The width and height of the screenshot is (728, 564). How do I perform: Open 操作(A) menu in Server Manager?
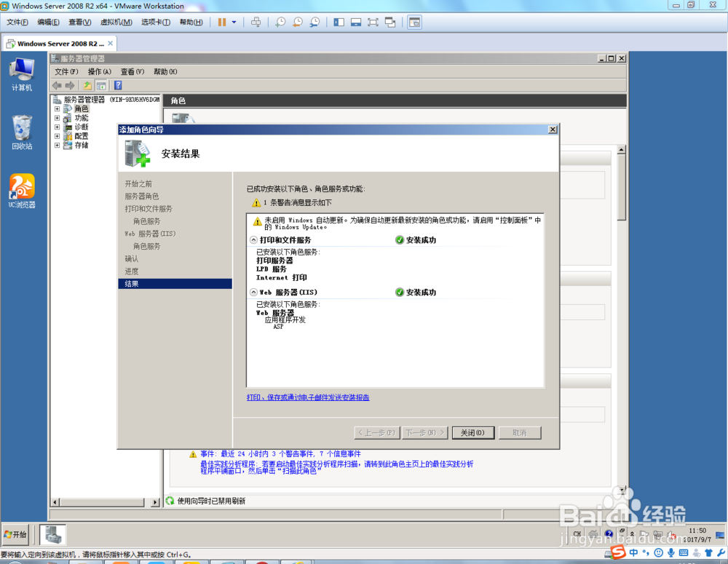coord(99,71)
